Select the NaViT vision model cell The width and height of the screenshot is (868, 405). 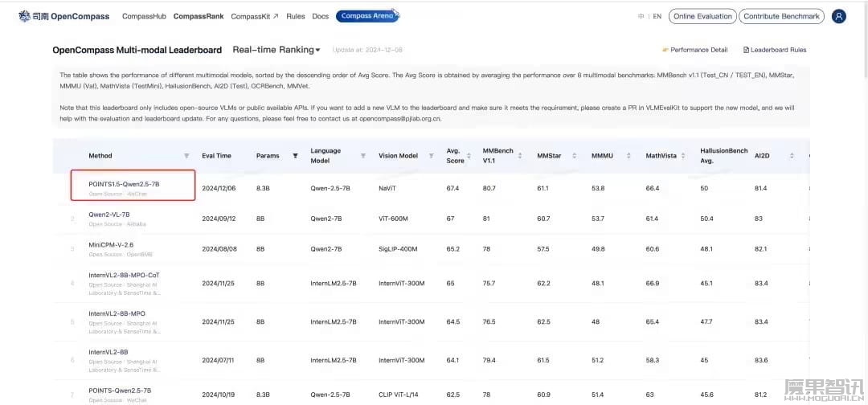[x=387, y=188]
